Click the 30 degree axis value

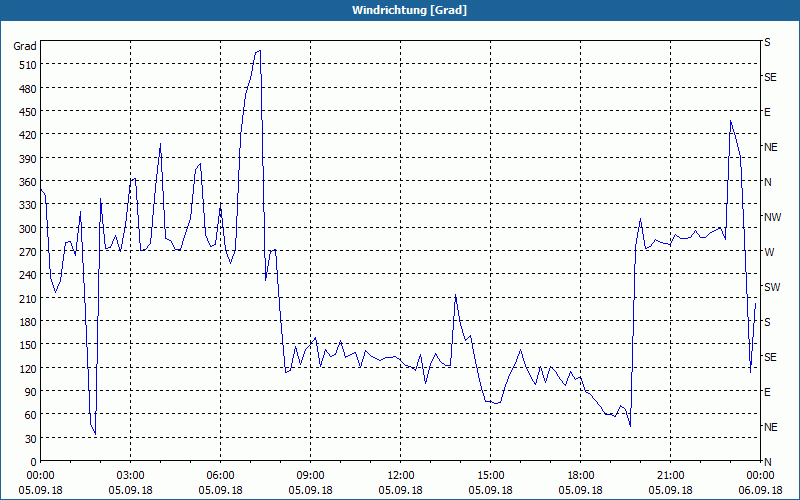click(x=30, y=439)
